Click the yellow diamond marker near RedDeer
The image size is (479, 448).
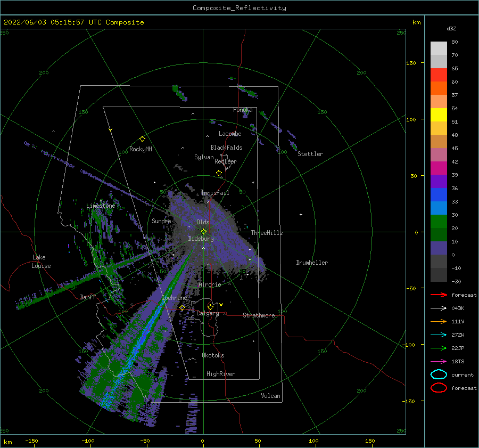[219, 173]
